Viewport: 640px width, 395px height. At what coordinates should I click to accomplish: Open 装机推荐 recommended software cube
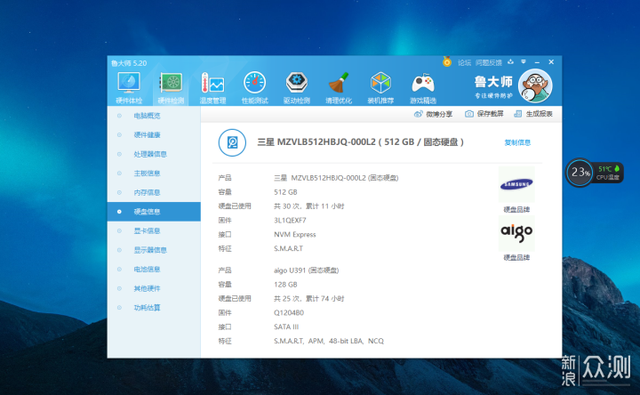(x=380, y=88)
